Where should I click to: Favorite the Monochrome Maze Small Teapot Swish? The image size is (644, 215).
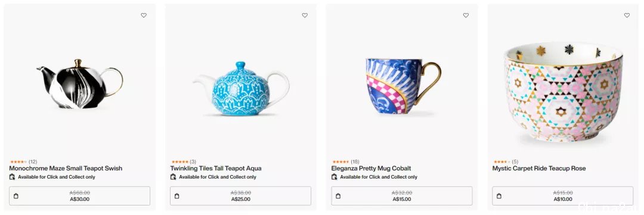coord(144,15)
